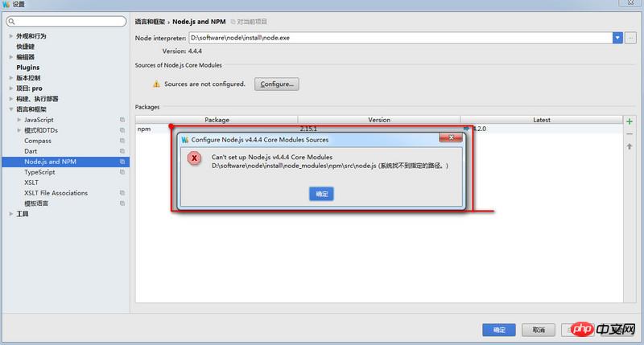Expand the 编辑器 section
This screenshot has width=644, height=345.
[10, 57]
